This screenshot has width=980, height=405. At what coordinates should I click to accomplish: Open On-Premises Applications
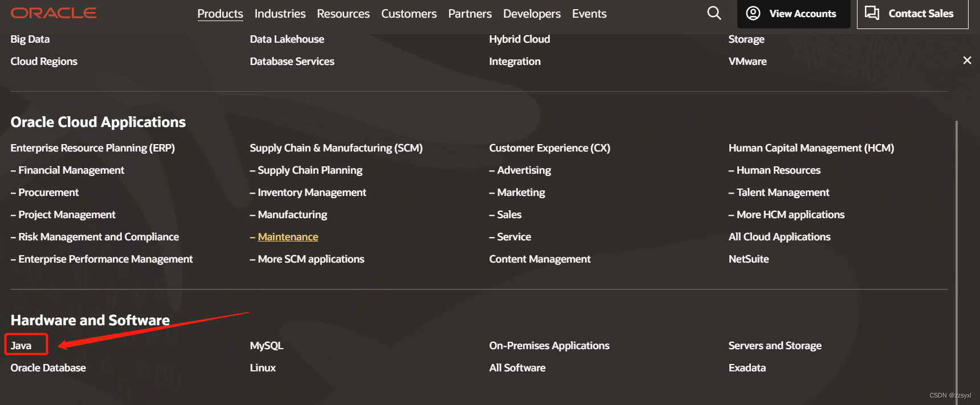[549, 346]
